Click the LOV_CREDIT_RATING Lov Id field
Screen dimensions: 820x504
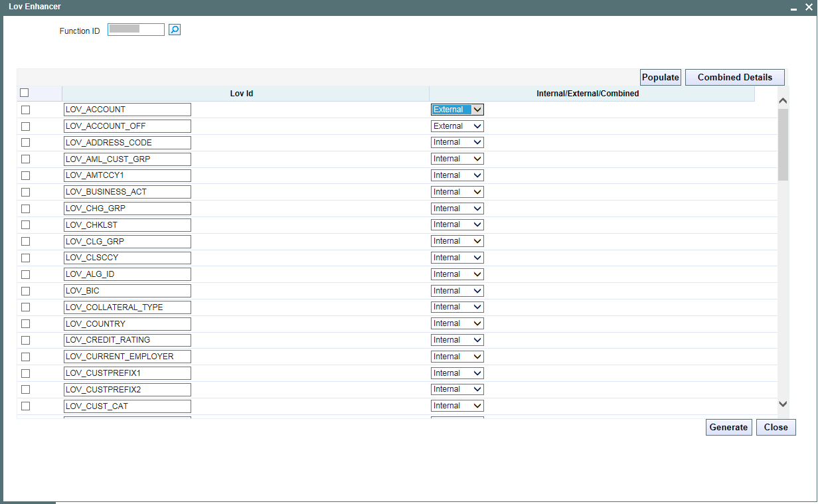click(127, 340)
